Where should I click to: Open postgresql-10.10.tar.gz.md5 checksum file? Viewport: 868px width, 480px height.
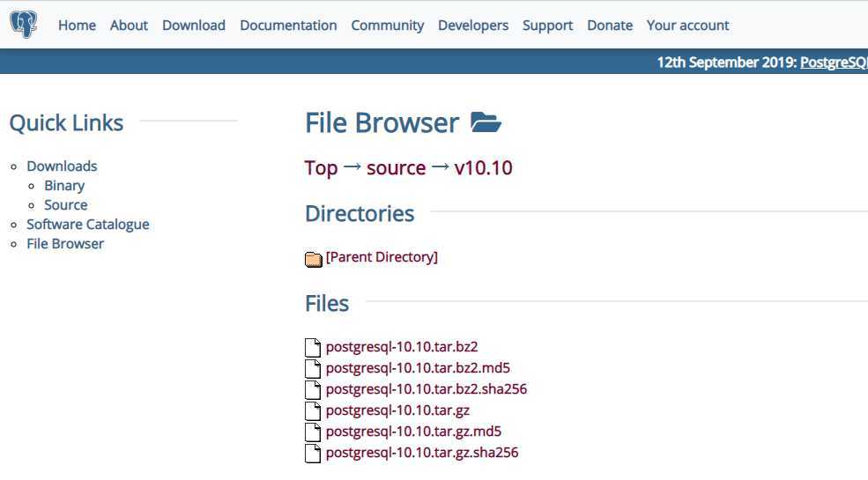413,432
